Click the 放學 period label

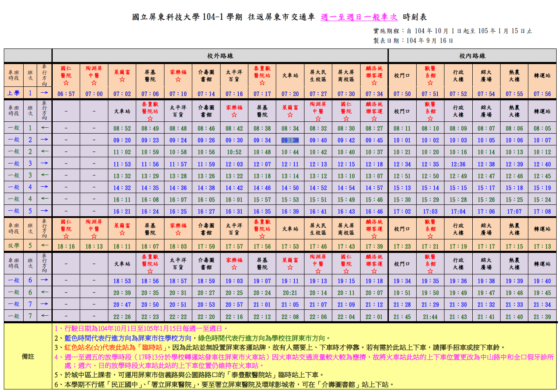13,246
